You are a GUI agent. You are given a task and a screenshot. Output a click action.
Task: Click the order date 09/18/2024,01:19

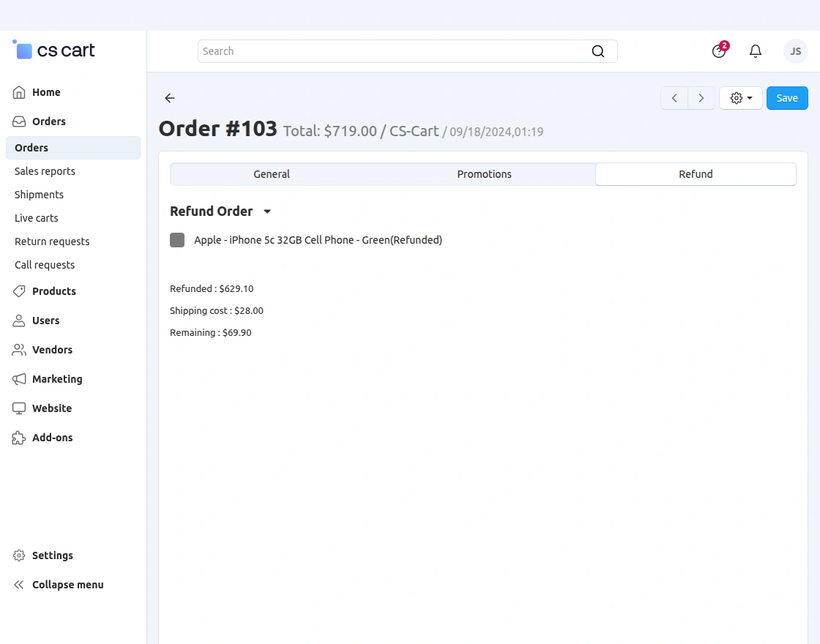click(496, 132)
